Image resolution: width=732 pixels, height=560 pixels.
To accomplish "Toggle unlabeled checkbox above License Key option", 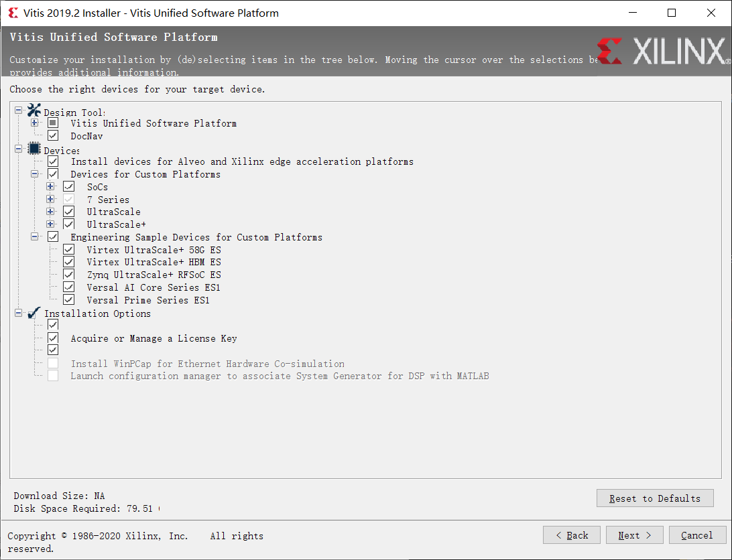I will [x=53, y=325].
